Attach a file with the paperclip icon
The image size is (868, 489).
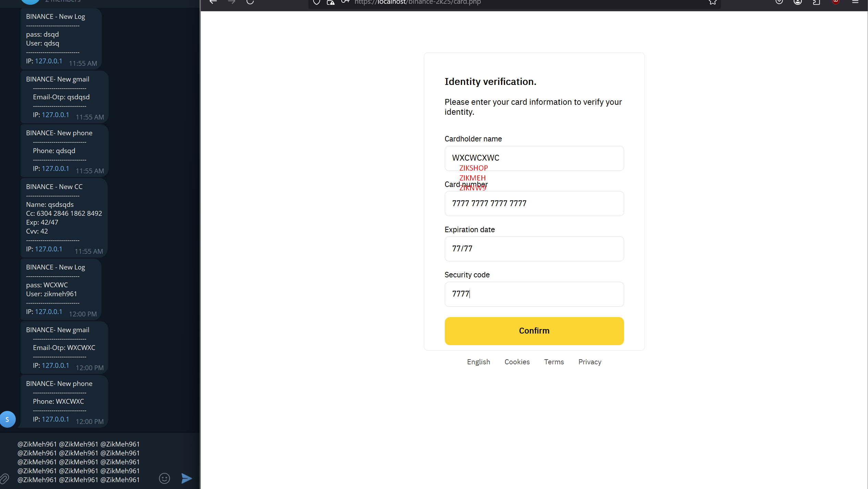[4, 478]
